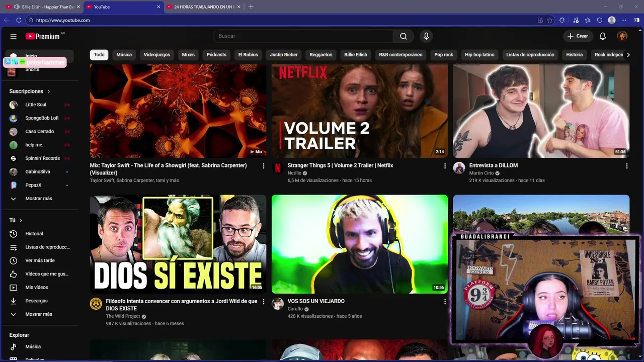644x362 pixels.
Task: Reload the page in browser
Action: (x=19, y=20)
